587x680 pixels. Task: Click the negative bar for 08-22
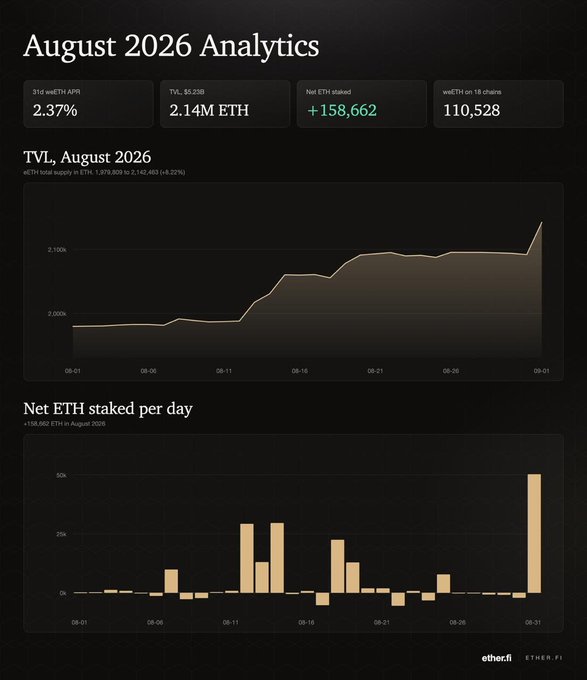[x=398, y=599]
